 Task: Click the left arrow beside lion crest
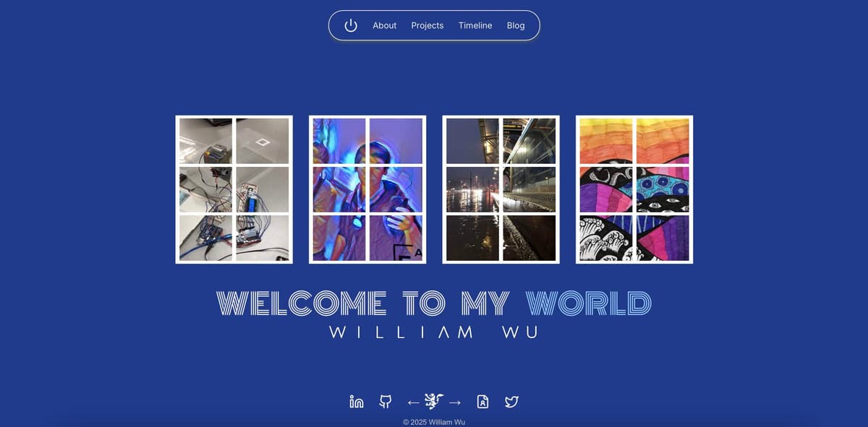pyautogui.click(x=413, y=402)
